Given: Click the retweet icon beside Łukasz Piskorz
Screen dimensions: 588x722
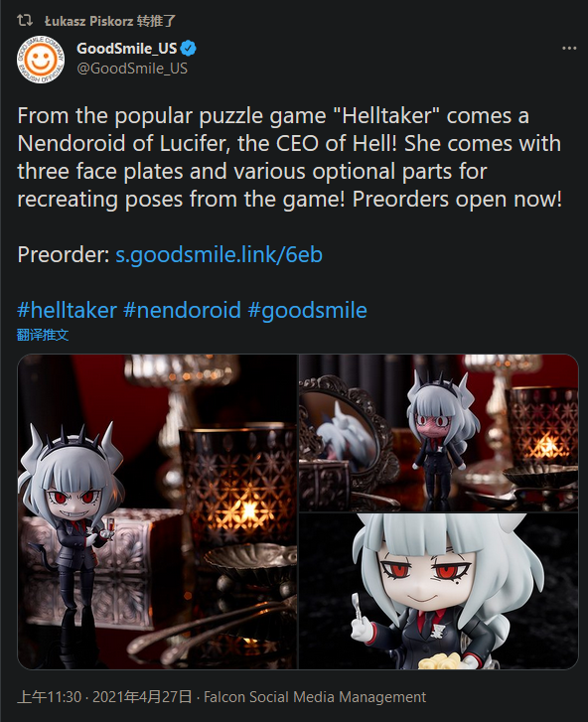Looking at the screenshot, I should point(25,20).
